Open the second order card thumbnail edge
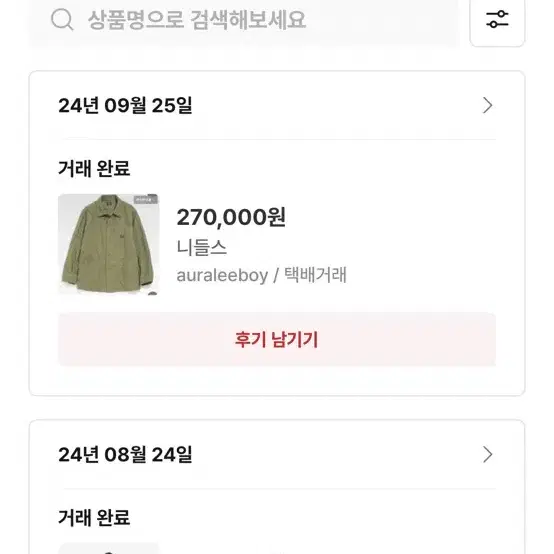The image size is (554, 554). [x=108, y=549]
